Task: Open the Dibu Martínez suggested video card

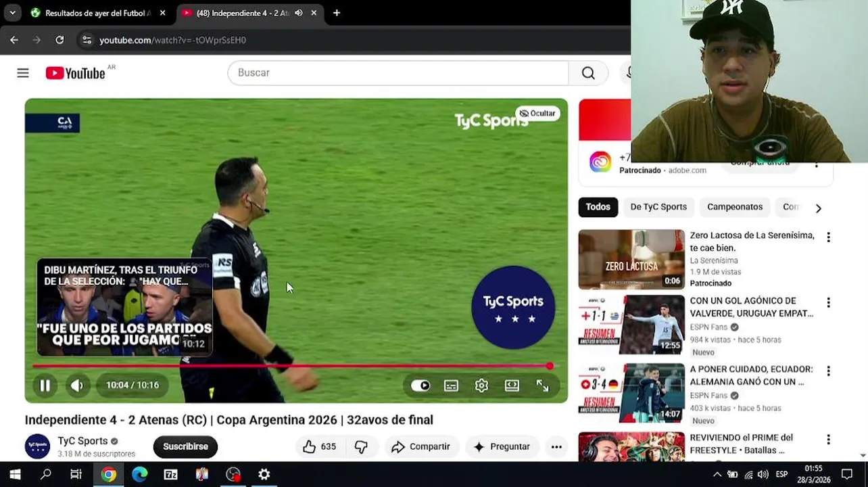Action: [124, 307]
